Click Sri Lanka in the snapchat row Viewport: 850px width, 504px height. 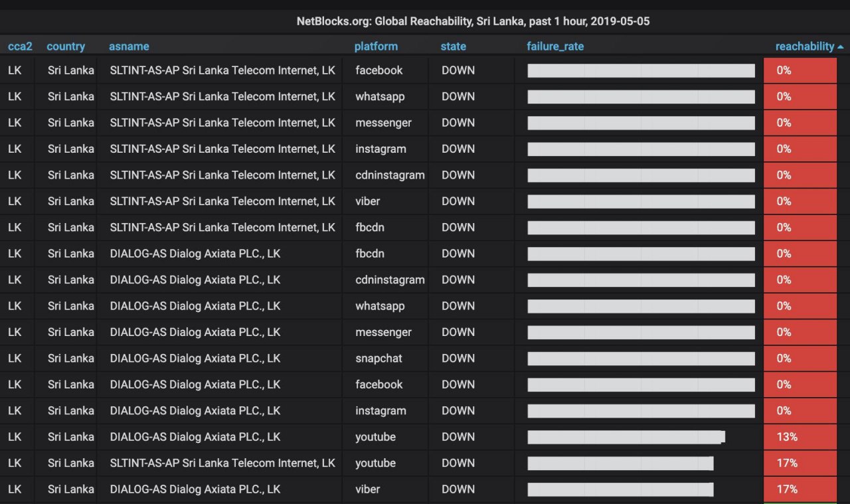point(71,359)
